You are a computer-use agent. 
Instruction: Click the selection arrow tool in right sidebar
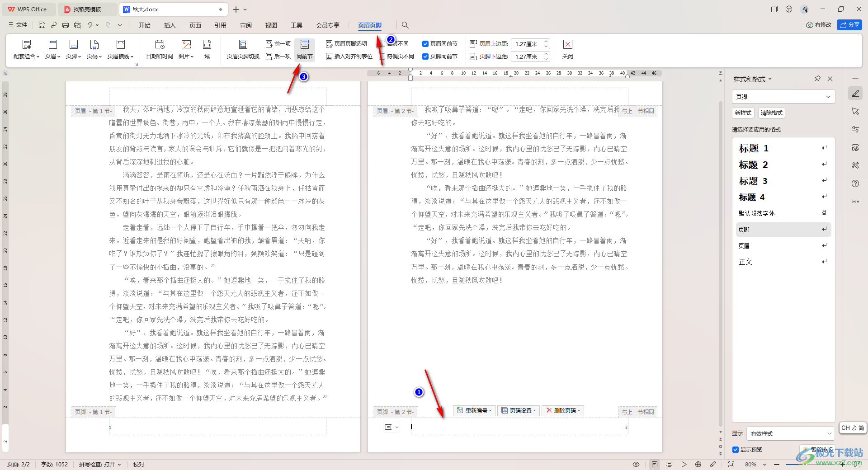click(x=855, y=111)
